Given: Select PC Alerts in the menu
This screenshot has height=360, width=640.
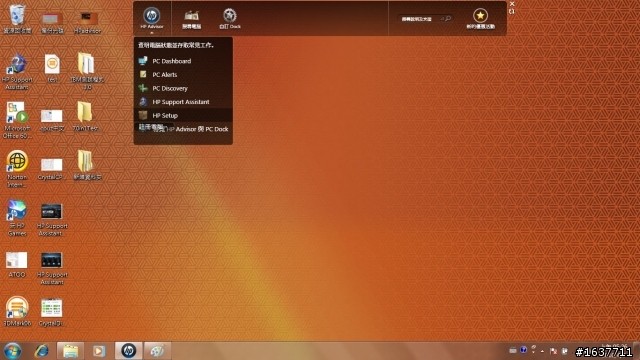Looking at the screenshot, I should [183, 74].
